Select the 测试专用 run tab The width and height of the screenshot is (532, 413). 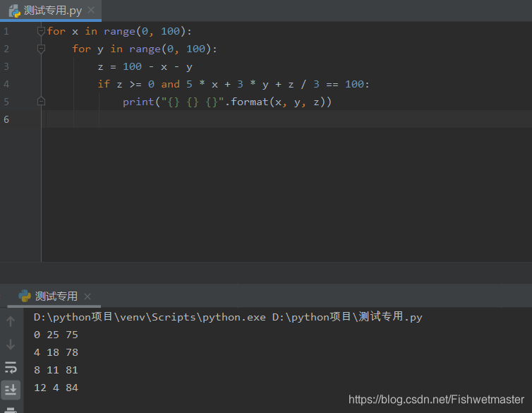54,297
